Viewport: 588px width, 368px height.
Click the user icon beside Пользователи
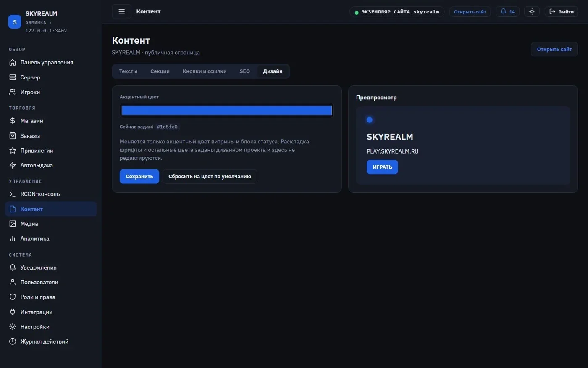point(13,282)
